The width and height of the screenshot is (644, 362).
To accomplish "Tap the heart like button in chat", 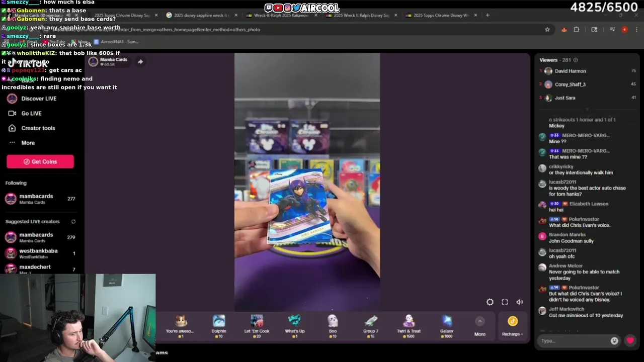I will point(630,340).
